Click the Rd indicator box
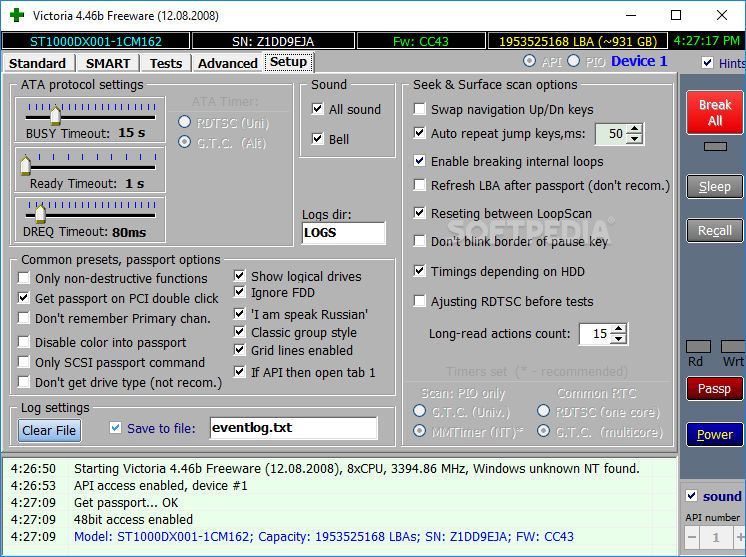Viewport: 746px width, 557px height. click(x=698, y=346)
